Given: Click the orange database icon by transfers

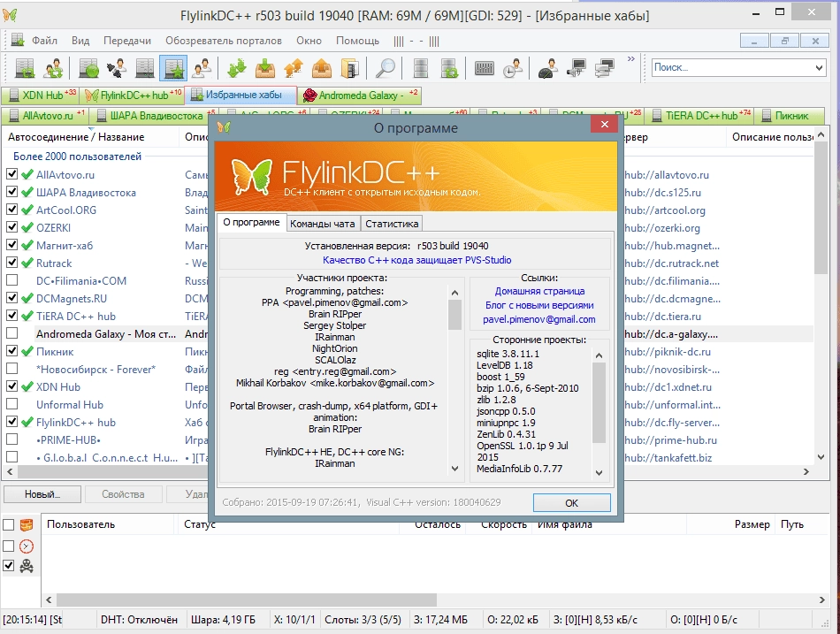Looking at the screenshot, I should coord(27,525).
